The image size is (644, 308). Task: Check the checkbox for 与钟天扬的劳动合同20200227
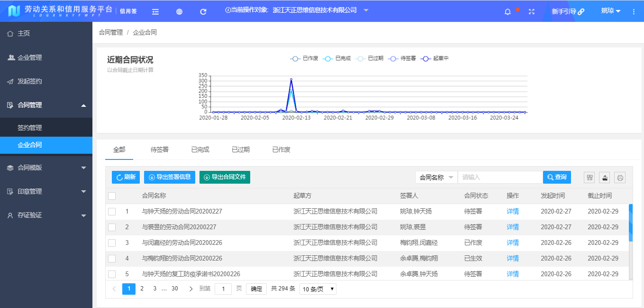pyautogui.click(x=112, y=211)
